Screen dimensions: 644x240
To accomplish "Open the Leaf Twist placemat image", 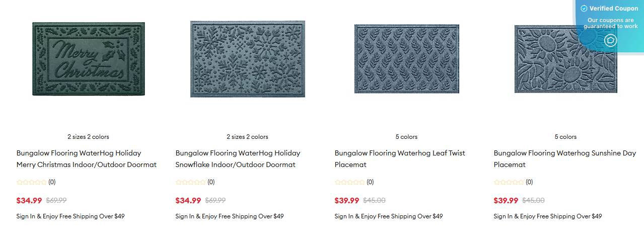I will (x=406, y=59).
